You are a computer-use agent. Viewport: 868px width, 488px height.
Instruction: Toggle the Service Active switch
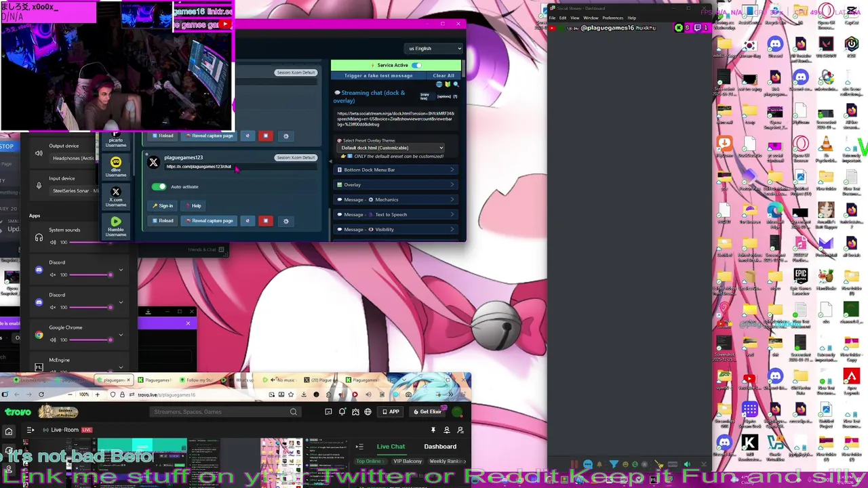(x=416, y=65)
